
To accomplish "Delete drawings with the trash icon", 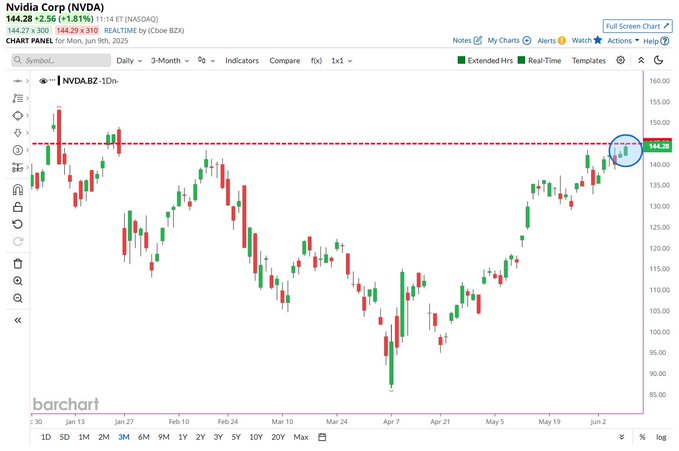I will 18,263.
